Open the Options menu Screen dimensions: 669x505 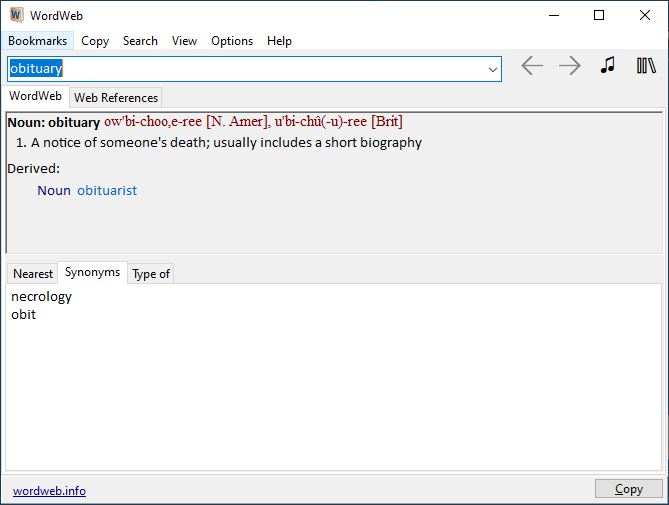(x=232, y=41)
